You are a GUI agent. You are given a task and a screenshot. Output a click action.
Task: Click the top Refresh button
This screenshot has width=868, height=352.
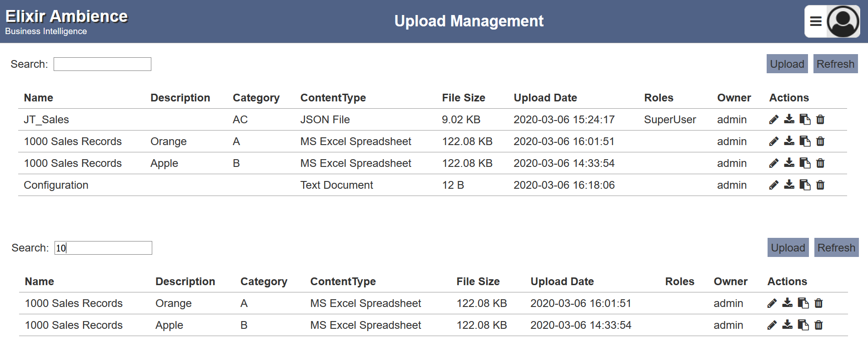835,64
